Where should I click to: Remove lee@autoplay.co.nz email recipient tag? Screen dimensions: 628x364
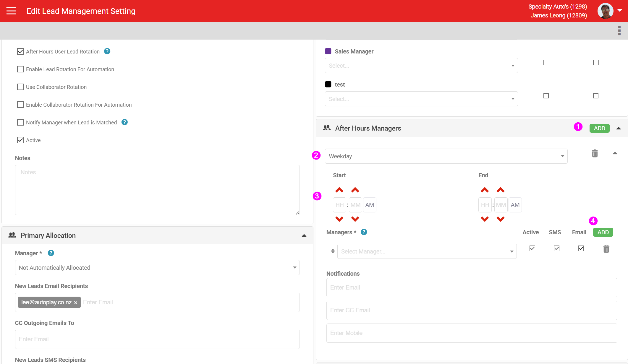coord(76,303)
